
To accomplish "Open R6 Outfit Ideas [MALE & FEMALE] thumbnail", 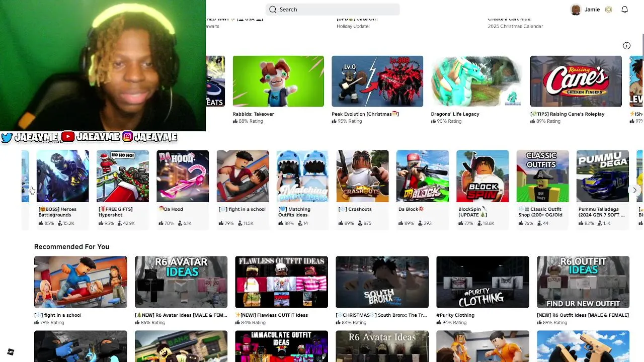I will [x=583, y=282].
